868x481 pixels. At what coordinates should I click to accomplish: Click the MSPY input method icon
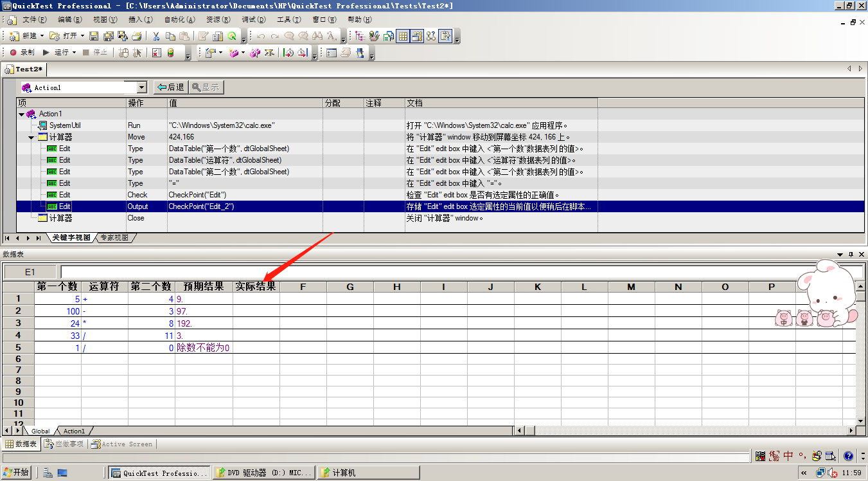click(761, 456)
